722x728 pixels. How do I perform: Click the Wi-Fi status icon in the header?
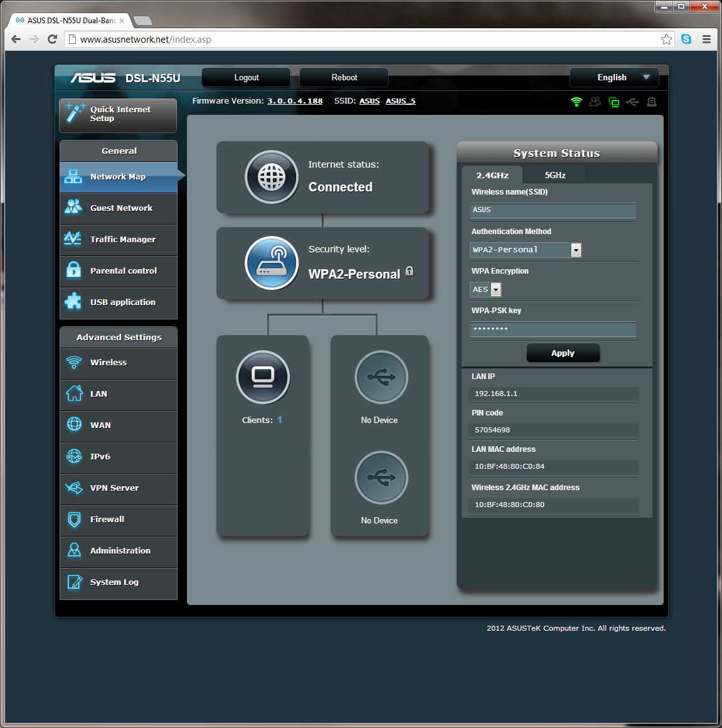click(576, 102)
